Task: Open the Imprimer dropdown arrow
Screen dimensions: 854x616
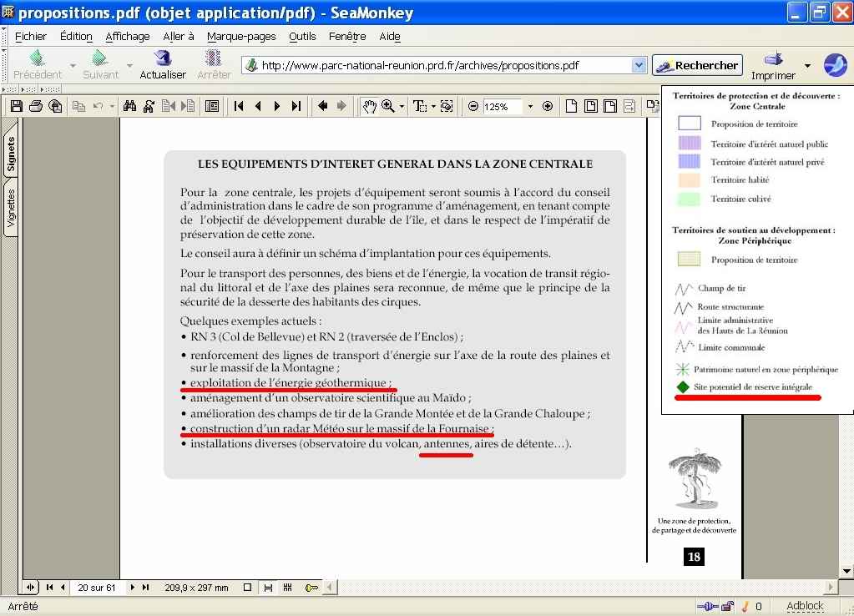Action: coord(807,65)
